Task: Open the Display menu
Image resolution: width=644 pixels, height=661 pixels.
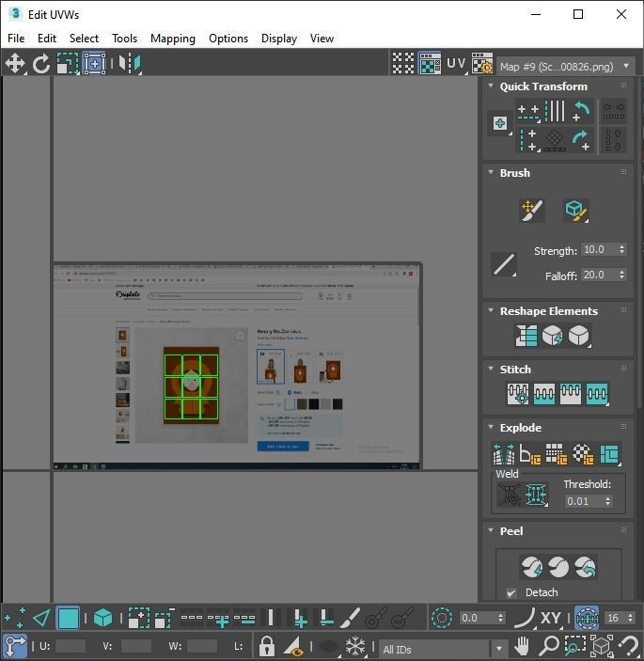Action: click(x=279, y=39)
